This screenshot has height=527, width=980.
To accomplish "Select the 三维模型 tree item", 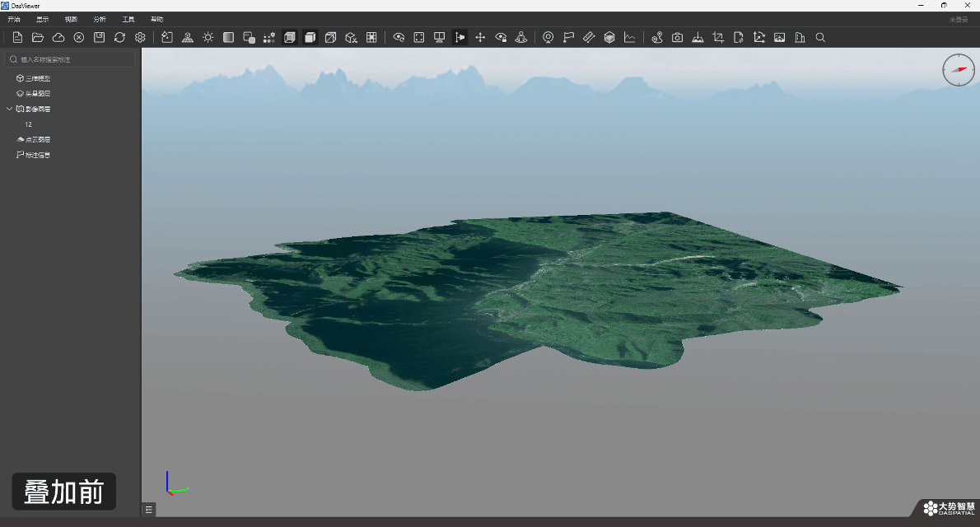I will 38,78.
